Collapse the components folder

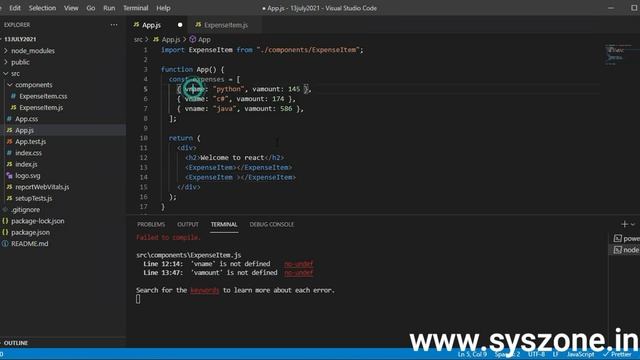[34, 85]
